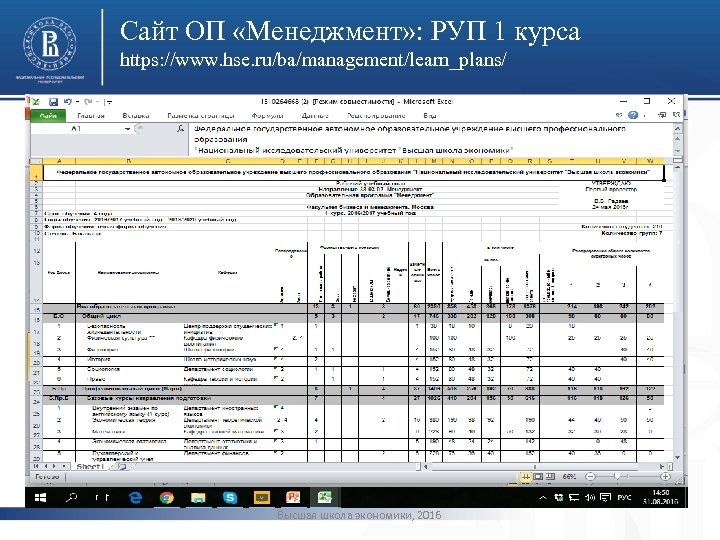Viewport: 720px width, 540px height.
Task: Click the zoom in plus button
Action: tap(665, 477)
